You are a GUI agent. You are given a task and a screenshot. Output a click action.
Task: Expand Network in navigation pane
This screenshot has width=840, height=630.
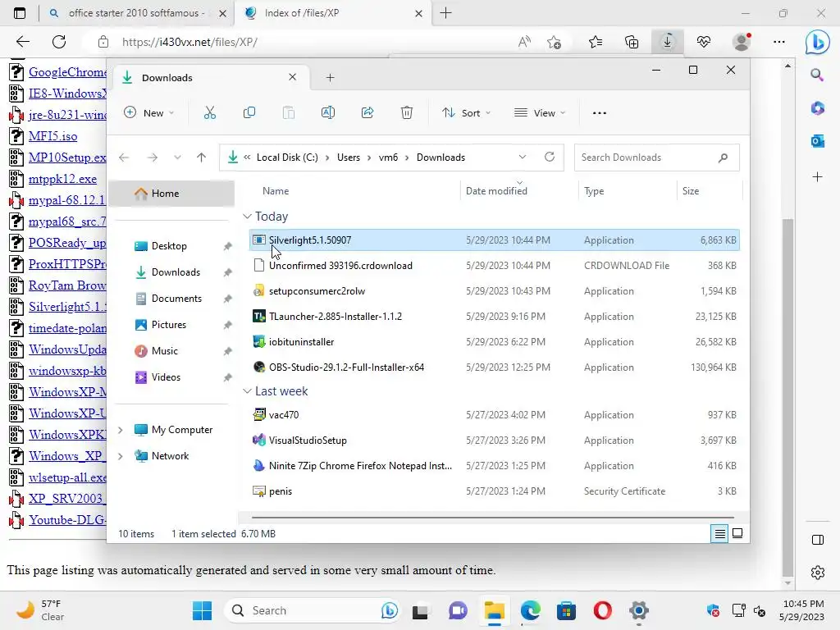tap(121, 456)
